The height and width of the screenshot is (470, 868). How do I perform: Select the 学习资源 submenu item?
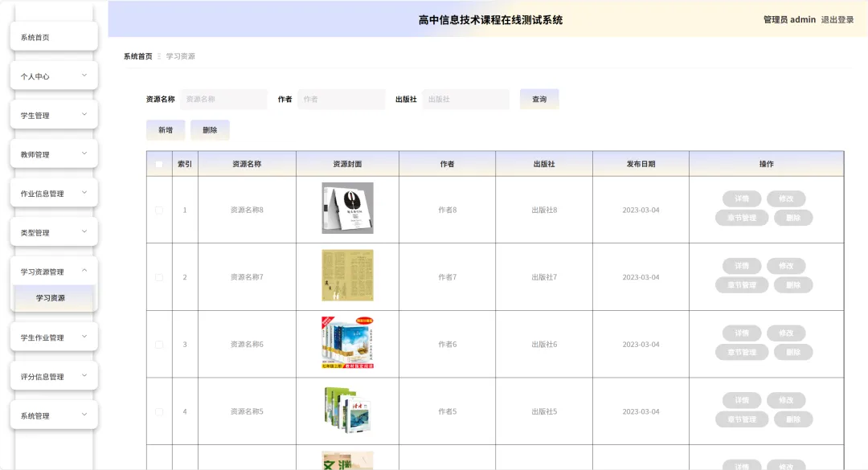(54, 298)
